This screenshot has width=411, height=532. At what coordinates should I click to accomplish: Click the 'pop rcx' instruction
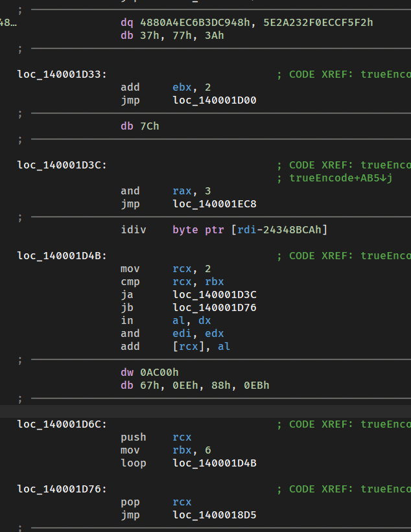[156, 502]
